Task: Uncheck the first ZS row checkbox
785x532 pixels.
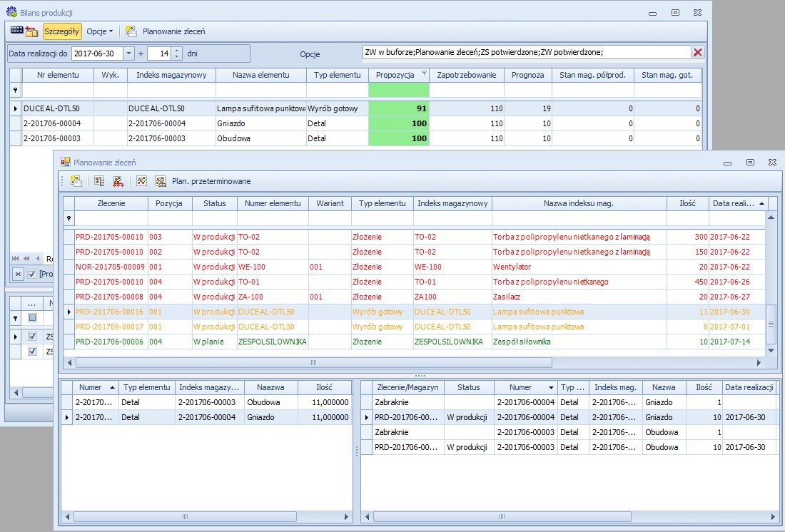Action: pyautogui.click(x=32, y=337)
